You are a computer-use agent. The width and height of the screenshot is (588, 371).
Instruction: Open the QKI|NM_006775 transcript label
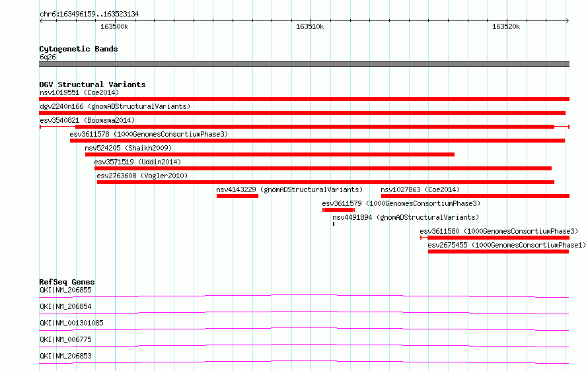point(65,339)
